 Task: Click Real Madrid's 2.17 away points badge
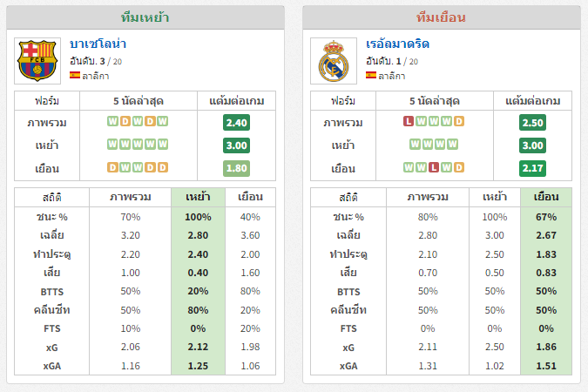click(x=532, y=168)
